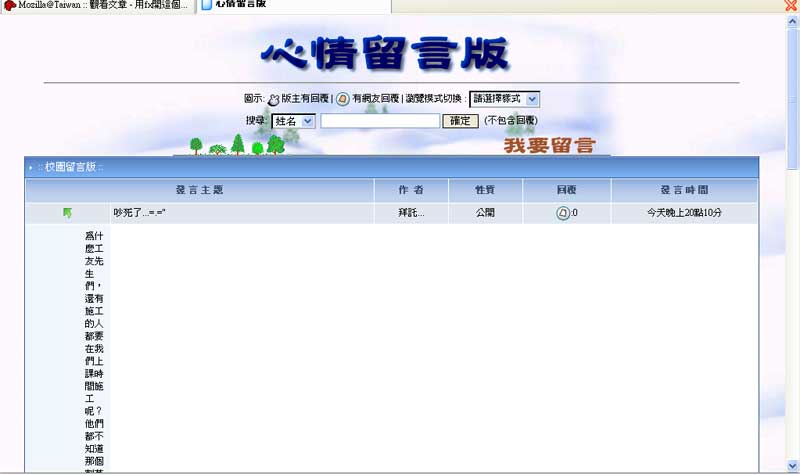Screen dimensions: 800x474
Task: Click the post time 今天晚上20點10分
Action: tap(684, 213)
